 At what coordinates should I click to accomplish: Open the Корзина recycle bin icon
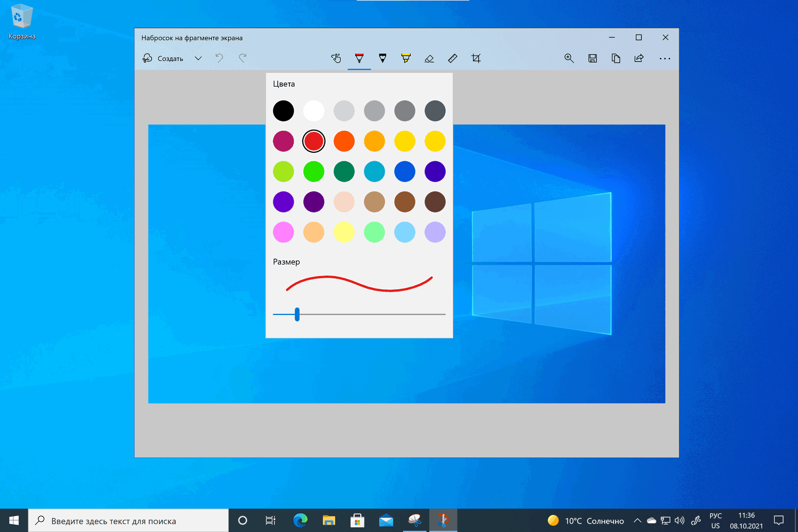22,22
